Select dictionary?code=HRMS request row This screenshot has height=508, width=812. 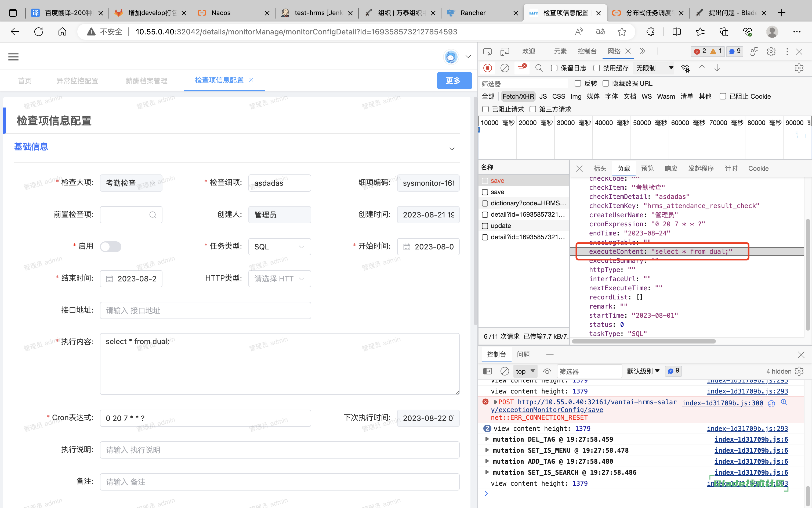(x=524, y=203)
